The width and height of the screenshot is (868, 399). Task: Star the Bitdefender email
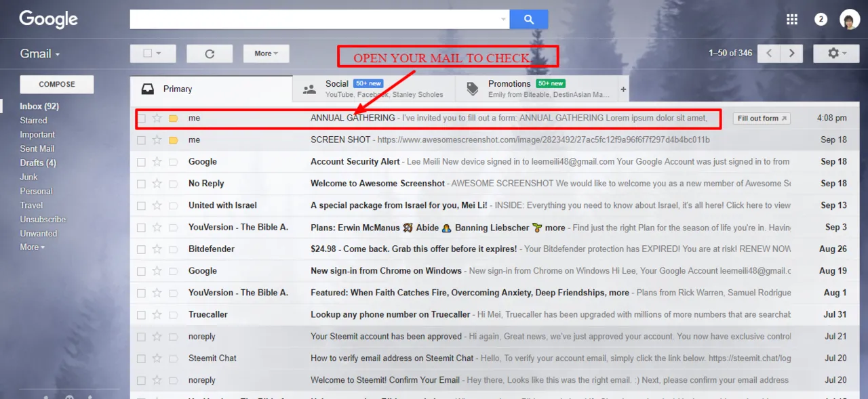click(157, 249)
